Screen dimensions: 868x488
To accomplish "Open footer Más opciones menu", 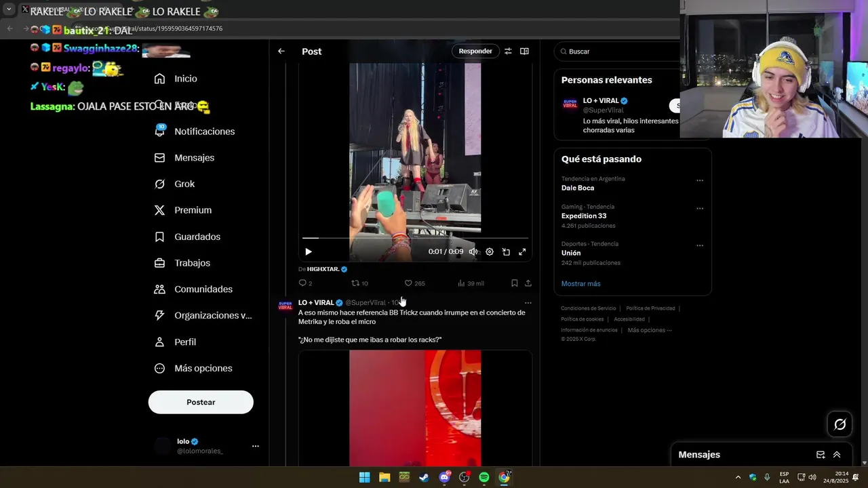I will click(650, 330).
